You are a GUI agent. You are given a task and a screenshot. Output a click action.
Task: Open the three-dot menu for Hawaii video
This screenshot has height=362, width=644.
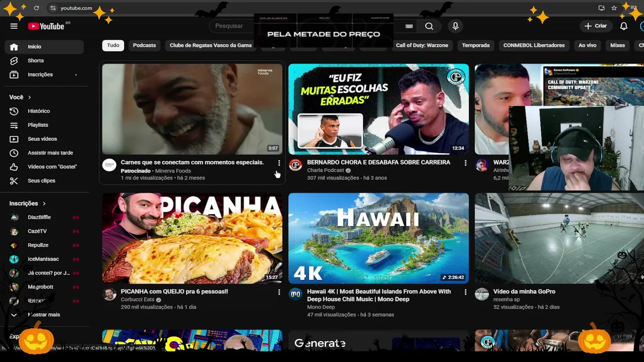click(x=465, y=292)
